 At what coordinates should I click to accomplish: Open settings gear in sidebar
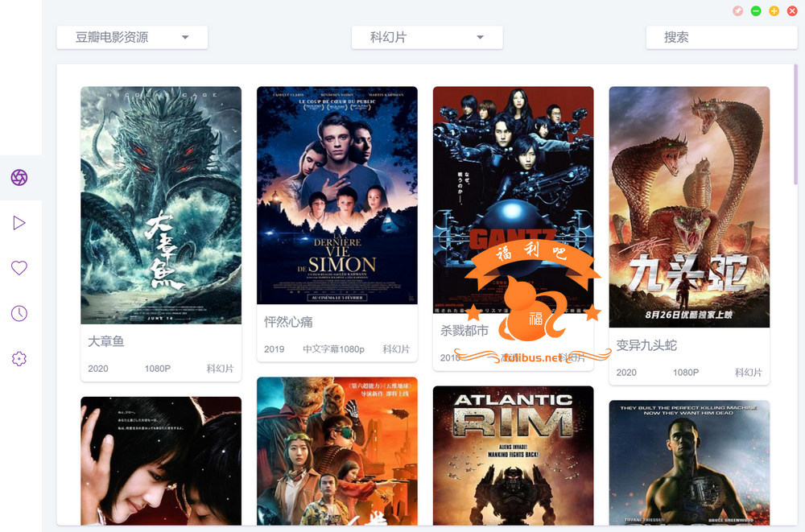pos(19,358)
